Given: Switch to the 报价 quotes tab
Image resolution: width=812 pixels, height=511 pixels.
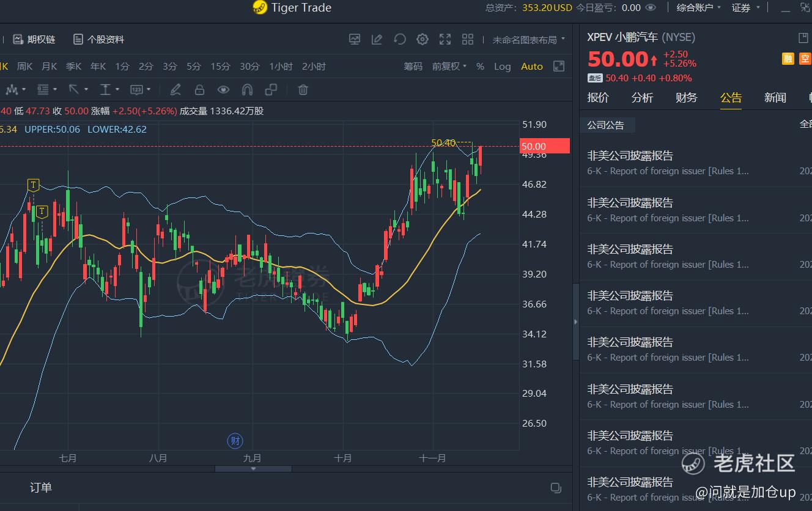Looking at the screenshot, I should 598,98.
